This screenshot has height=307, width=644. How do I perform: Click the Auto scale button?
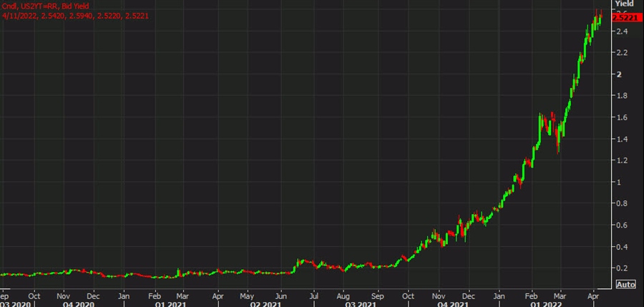625,285
